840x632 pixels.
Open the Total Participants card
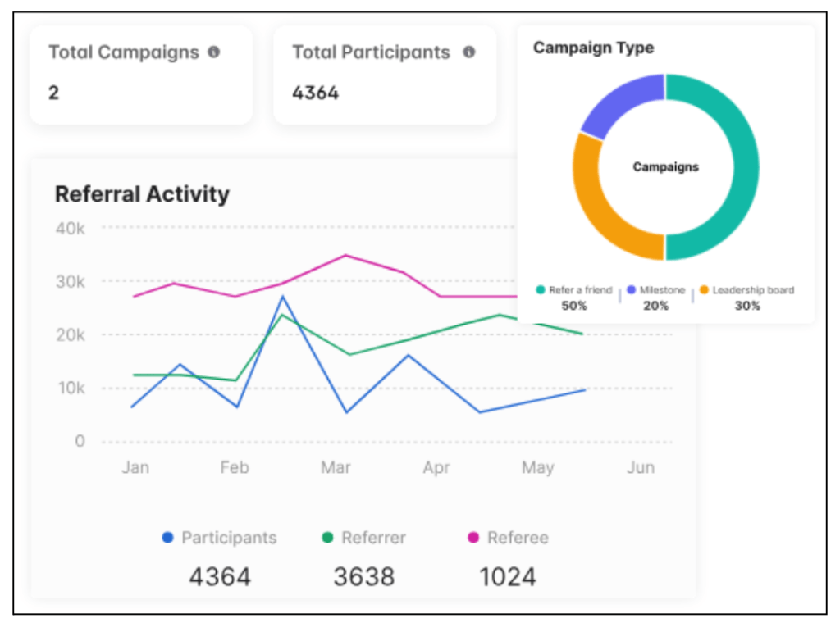(384, 75)
